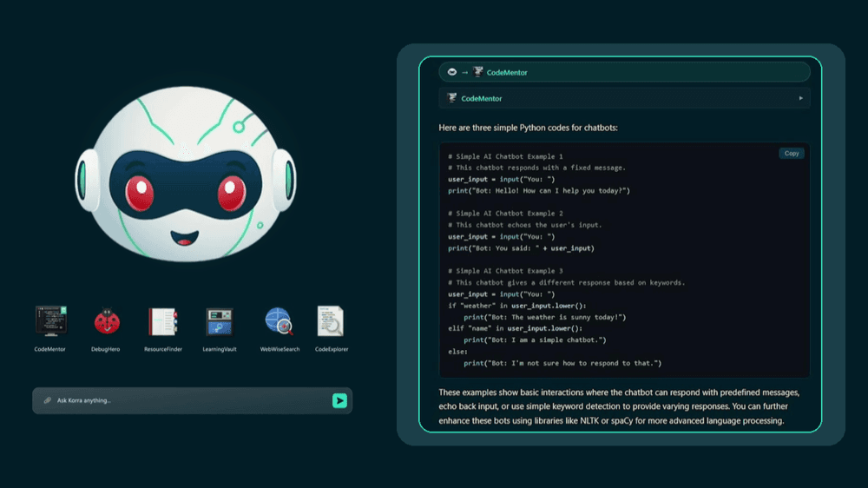The height and width of the screenshot is (488, 868).
Task: Click the green send arrow button
Action: tap(339, 400)
